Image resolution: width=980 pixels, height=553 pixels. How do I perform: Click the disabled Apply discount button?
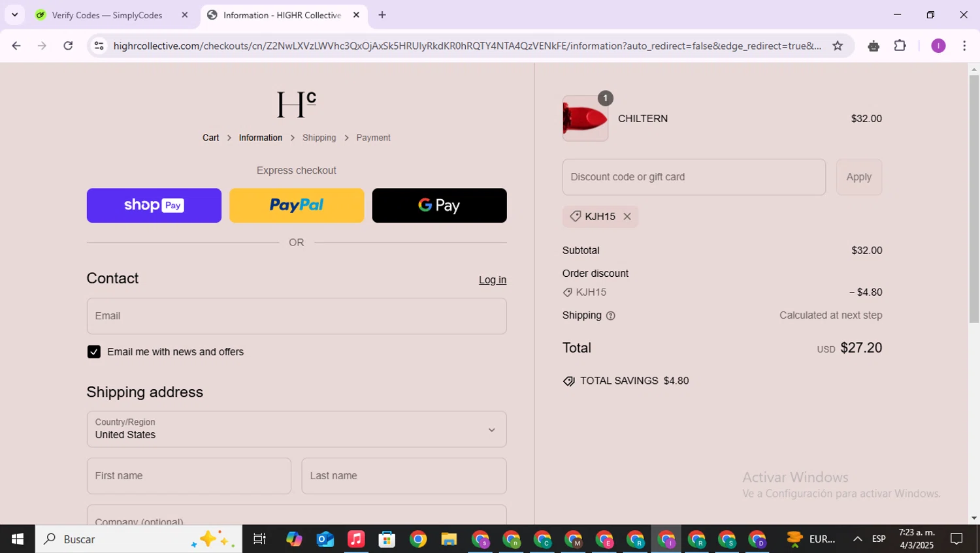tap(859, 177)
